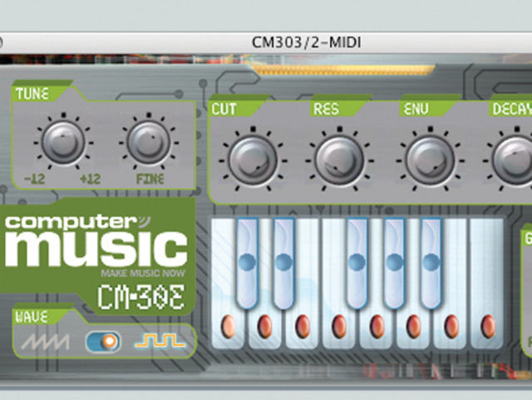
Task: Click the +12 tune range label
Action: [x=90, y=179]
